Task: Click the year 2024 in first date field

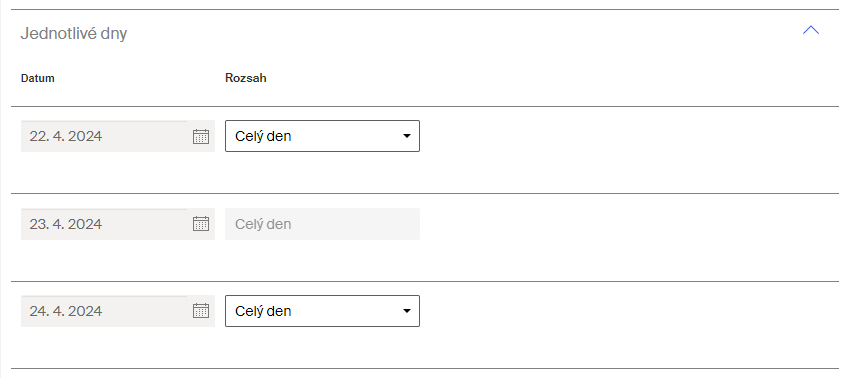Action: tap(85, 136)
